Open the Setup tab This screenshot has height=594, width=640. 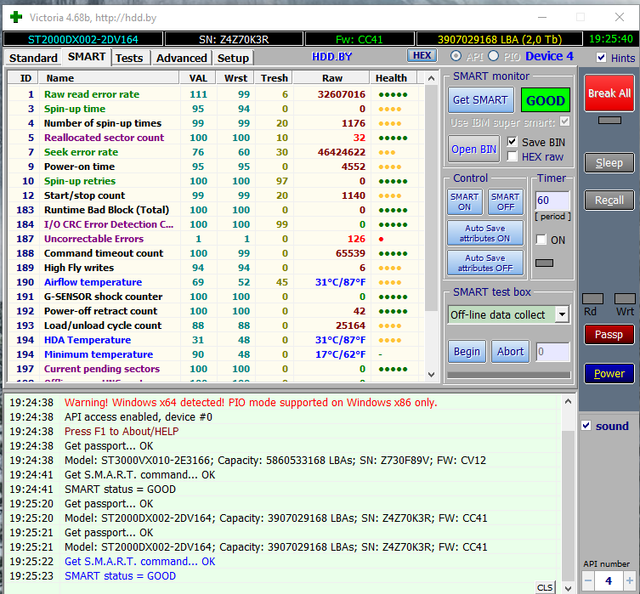233,58
